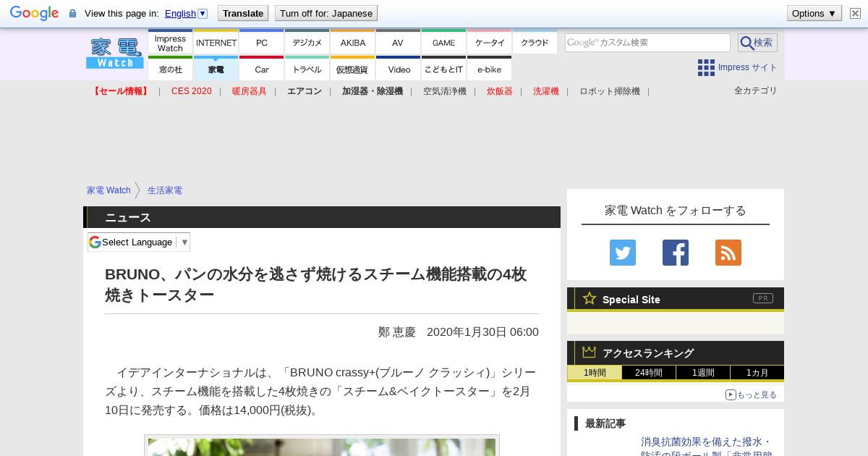This screenshot has width=868, height=456.
Task: Open the RSS feed icon
Action: click(728, 253)
